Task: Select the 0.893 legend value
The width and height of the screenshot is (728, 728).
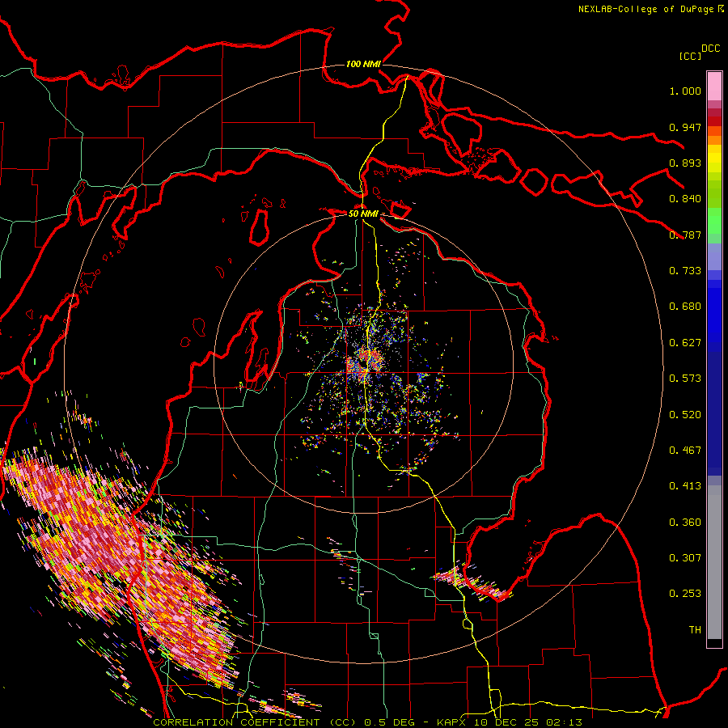Action: point(685,163)
